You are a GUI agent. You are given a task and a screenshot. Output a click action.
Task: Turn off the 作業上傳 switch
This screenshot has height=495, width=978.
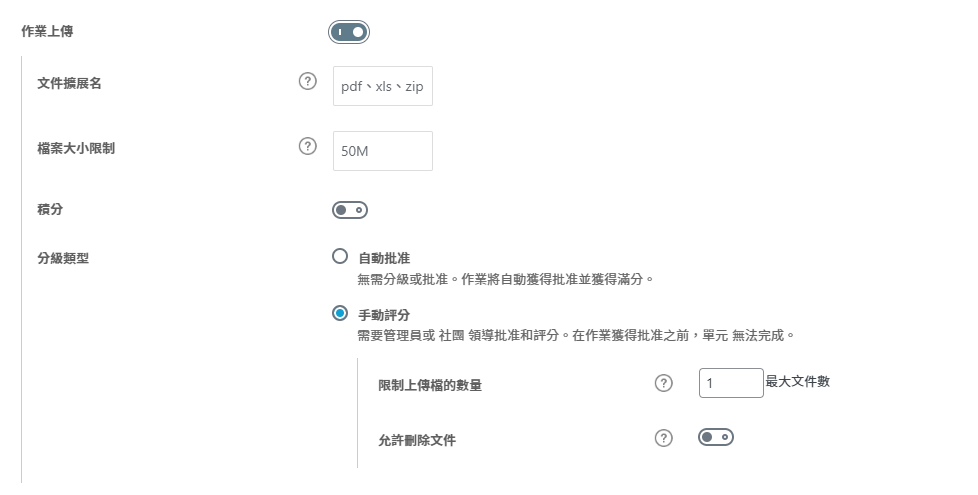click(x=349, y=32)
